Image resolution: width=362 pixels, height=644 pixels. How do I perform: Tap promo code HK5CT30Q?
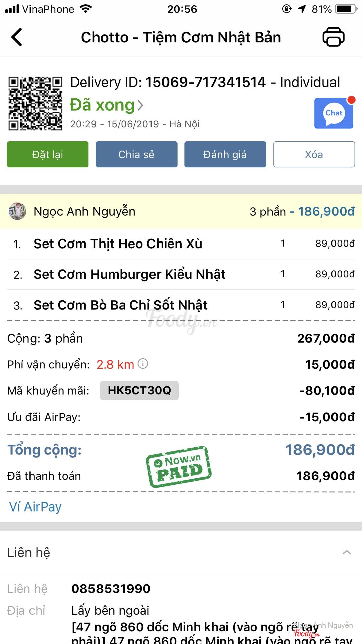(x=139, y=390)
